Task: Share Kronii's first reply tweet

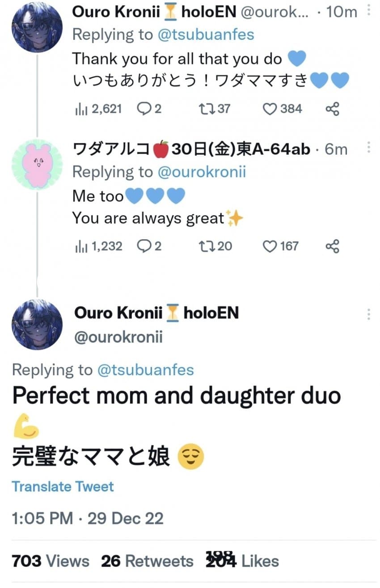Action: [332, 109]
